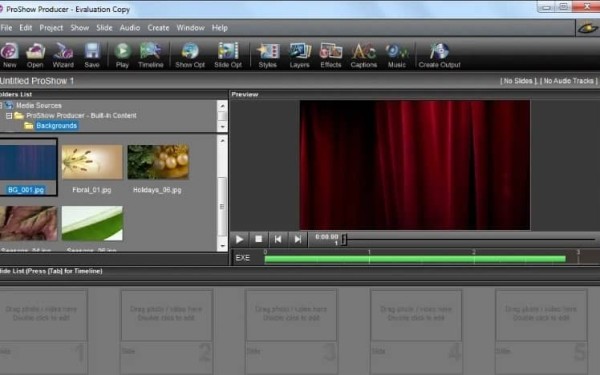Click the EXE output label

[243, 258]
